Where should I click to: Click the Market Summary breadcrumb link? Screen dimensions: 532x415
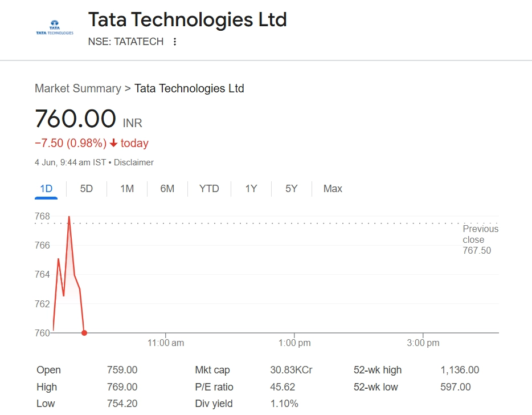(x=78, y=88)
